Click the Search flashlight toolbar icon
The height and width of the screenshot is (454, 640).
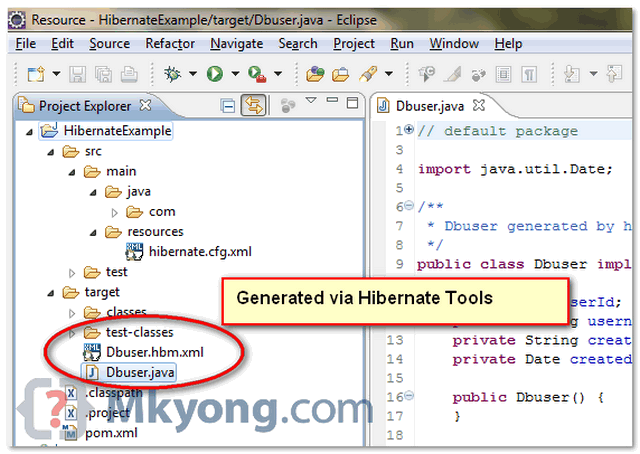368,74
